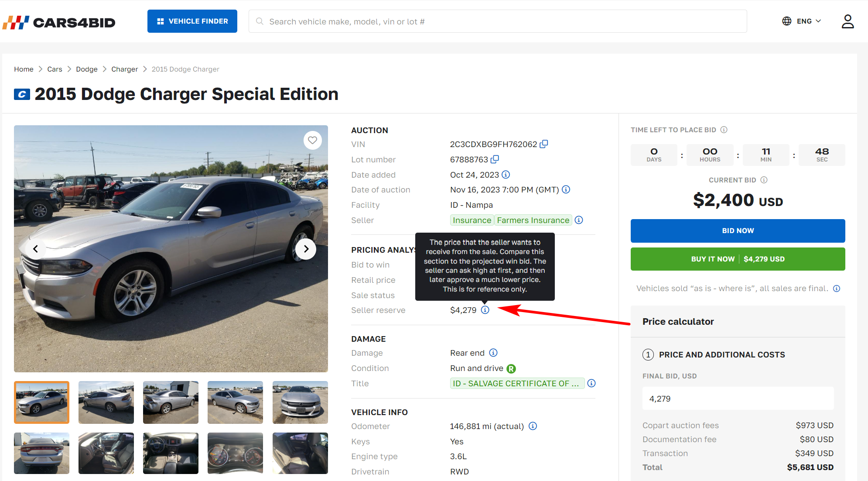The image size is (868, 481).
Task: Click main vehicle photo
Action: [x=171, y=249]
